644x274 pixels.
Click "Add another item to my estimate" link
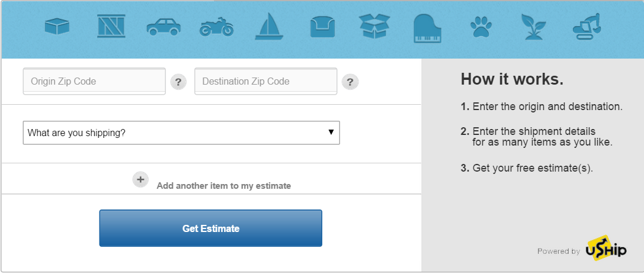[223, 186]
